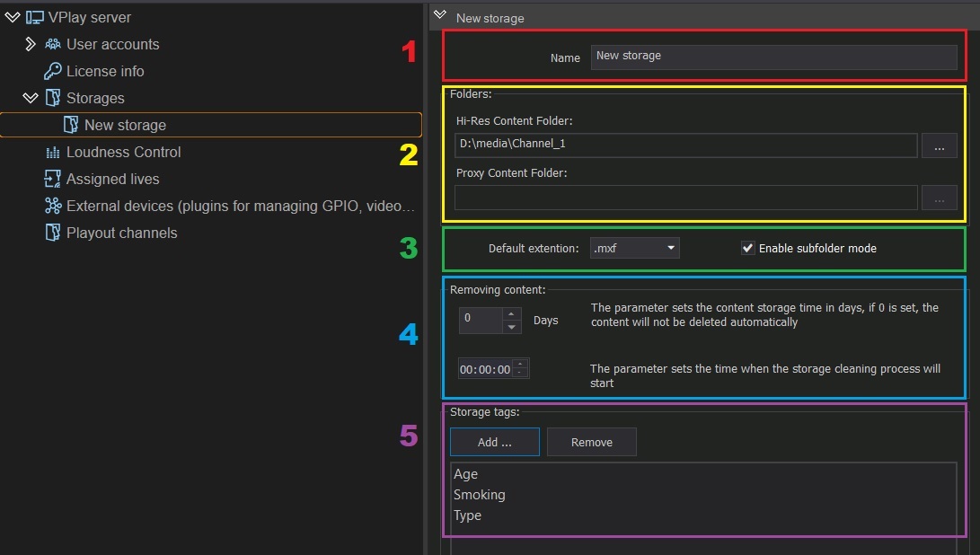Click the License info key icon
The height and width of the screenshot is (555, 980).
click(52, 71)
